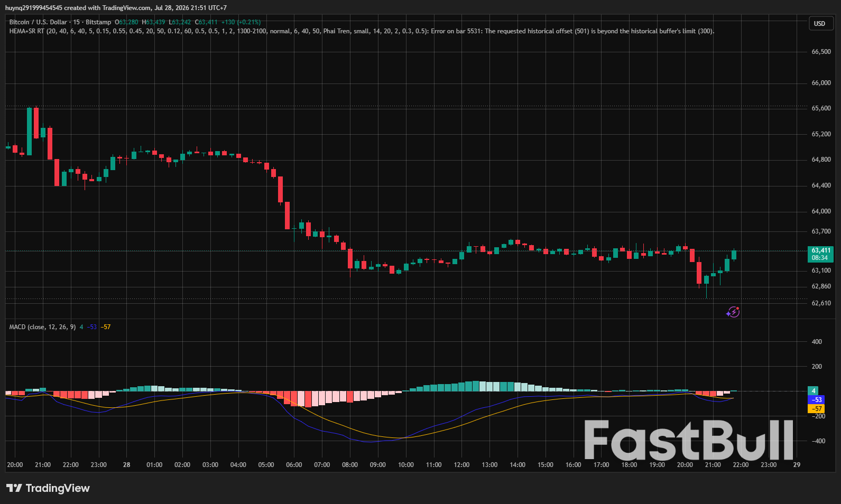The width and height of the screenshot is (841, 504).
Task: Click the green MACD histogram value 4
Action: point(813,391)
